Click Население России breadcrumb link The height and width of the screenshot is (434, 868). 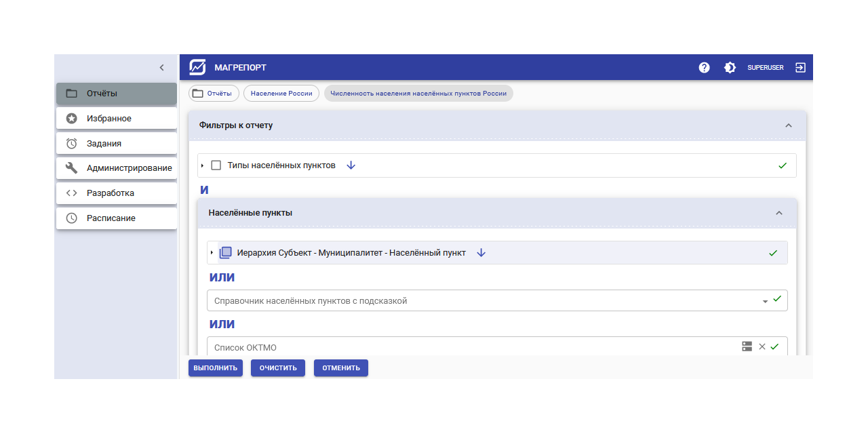click(x=281, y=93)
